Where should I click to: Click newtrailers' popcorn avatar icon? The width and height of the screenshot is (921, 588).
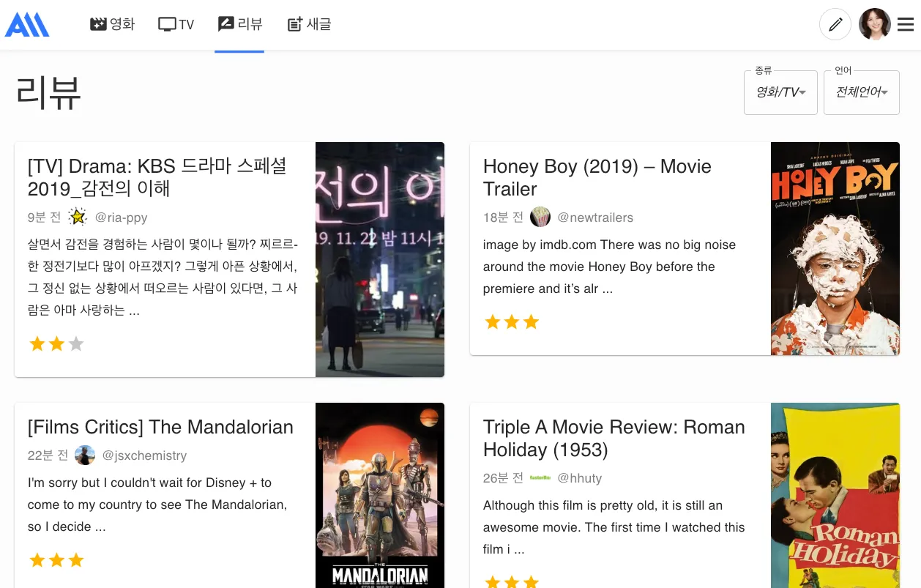point(540,217)
